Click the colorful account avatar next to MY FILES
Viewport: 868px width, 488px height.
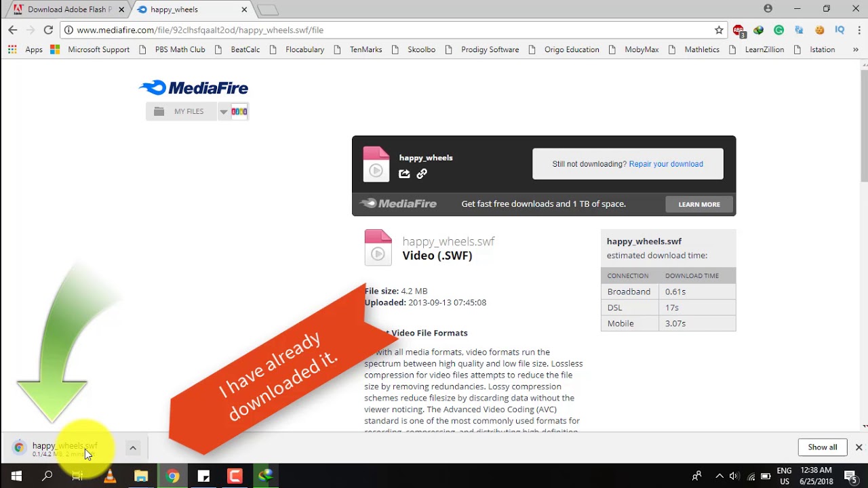point(239,111)
